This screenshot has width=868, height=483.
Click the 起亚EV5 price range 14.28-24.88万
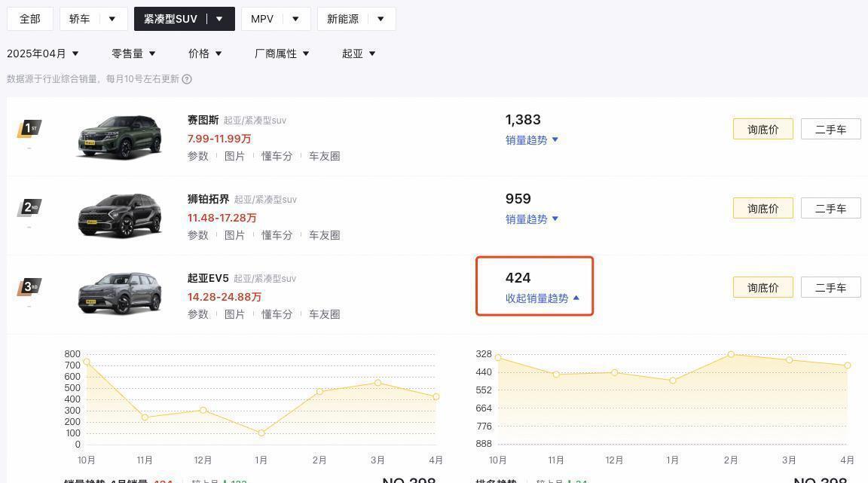pos(225,297)
